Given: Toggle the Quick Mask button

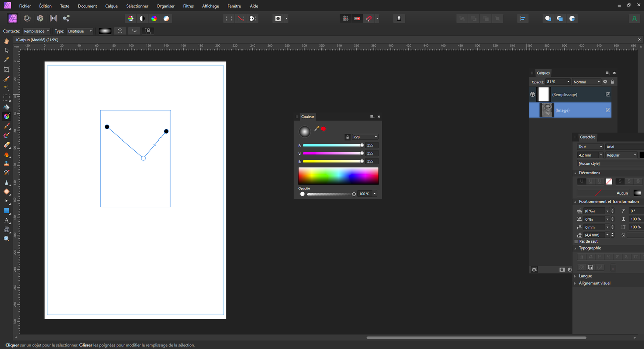Looking at the screenshot, I should 278,18.
